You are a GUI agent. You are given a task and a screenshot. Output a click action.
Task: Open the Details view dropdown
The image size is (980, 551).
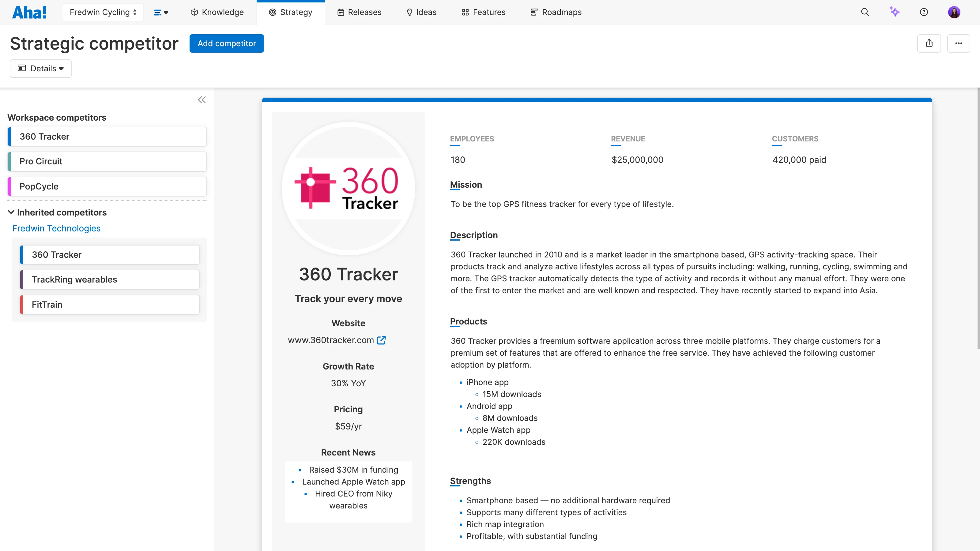pyautogui.click(x=41, y=69)
